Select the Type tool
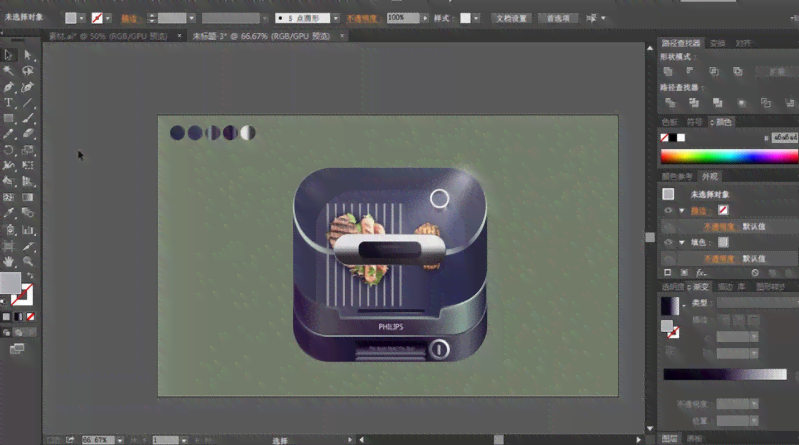The image size is (799, 445). (9, 102)
